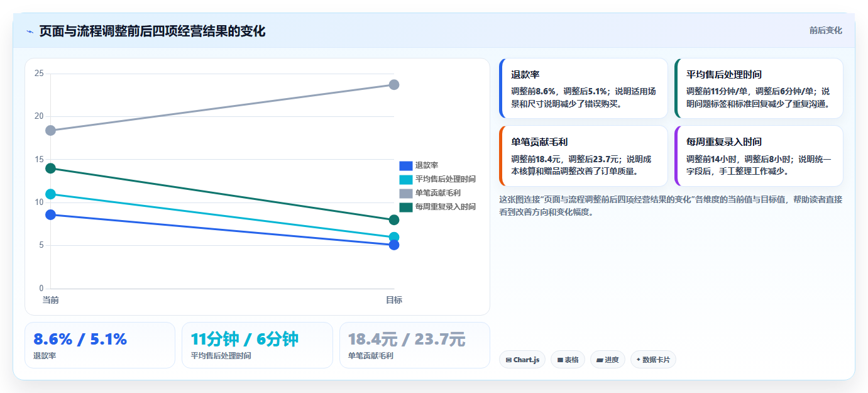Open the 平均售后处理时间 info card title
The height and width of the screenshot is (393, 868).
(724, 75)
